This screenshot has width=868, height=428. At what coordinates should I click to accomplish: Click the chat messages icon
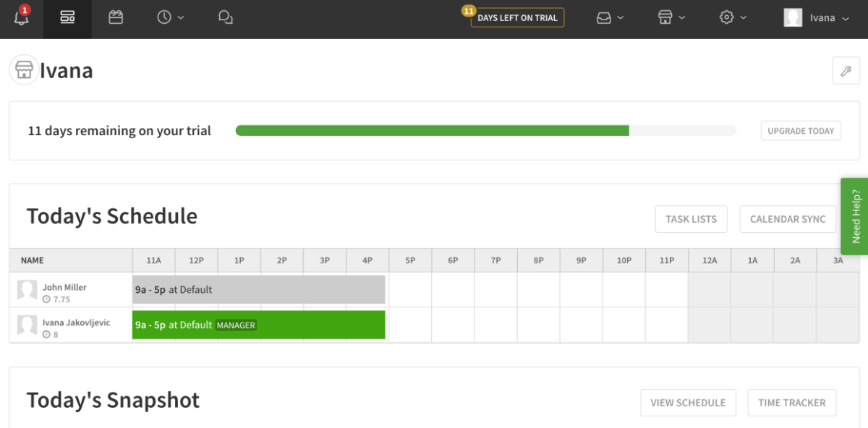pyautogui.click(x=225, y=17)
